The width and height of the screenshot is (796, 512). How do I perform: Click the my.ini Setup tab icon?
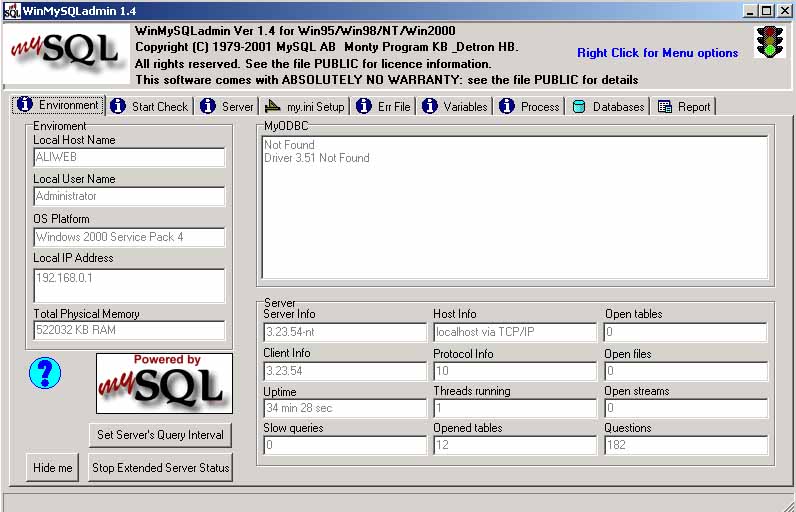pyautogui.click(x=273, y=106)
